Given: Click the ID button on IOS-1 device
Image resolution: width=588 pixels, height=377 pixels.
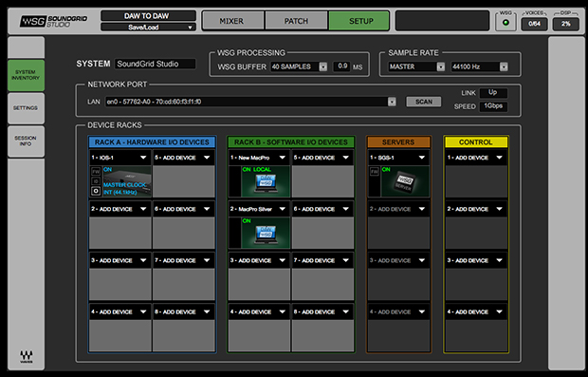Looking at the screenshot, I should [x=96, y=181].
